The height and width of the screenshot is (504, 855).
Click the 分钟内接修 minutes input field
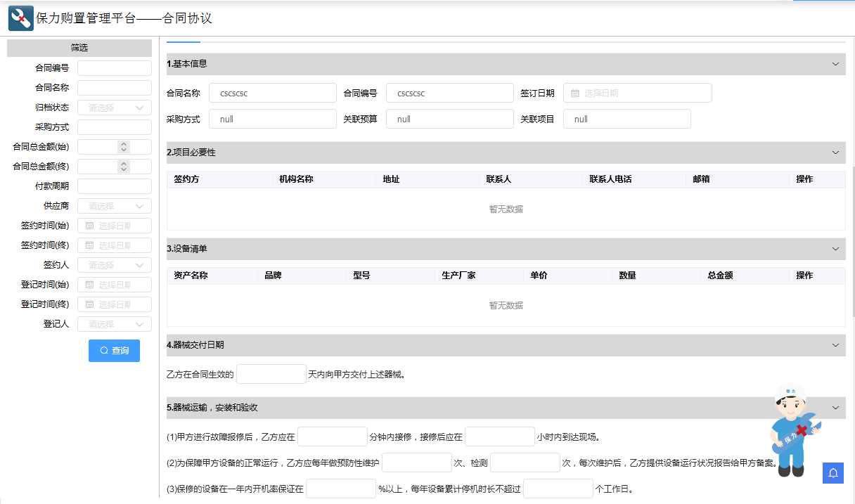click(333, 437)
